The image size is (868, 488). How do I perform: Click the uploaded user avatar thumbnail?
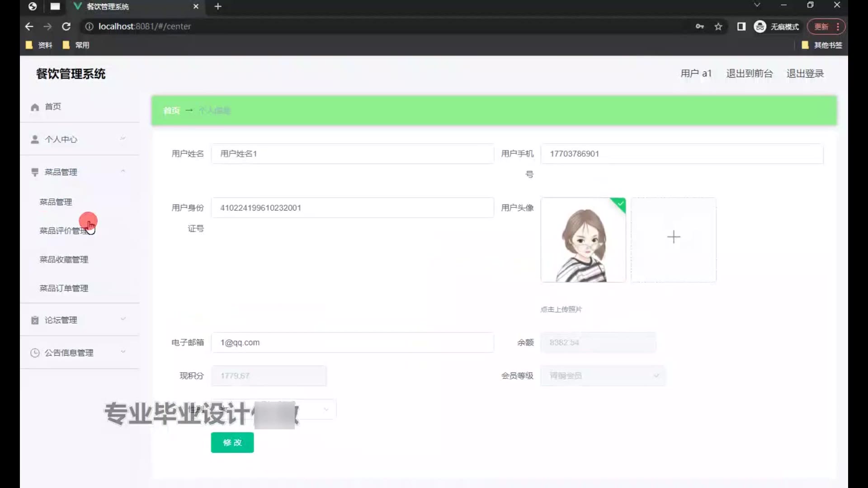[x=583, y=240]
